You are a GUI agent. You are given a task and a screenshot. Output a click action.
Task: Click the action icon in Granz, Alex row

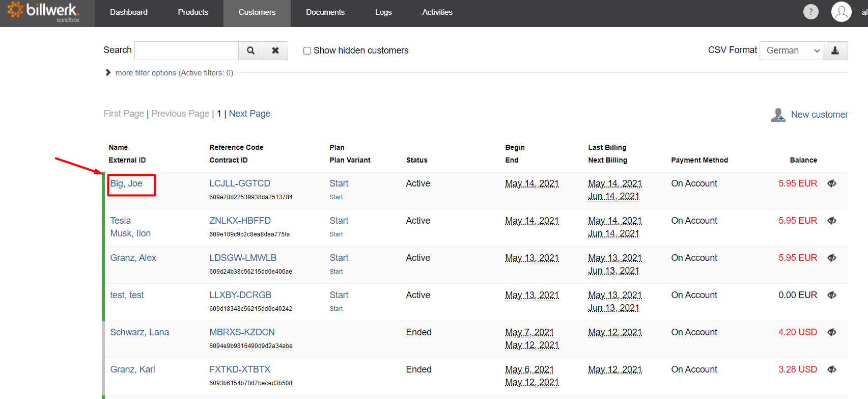(832, 258)
